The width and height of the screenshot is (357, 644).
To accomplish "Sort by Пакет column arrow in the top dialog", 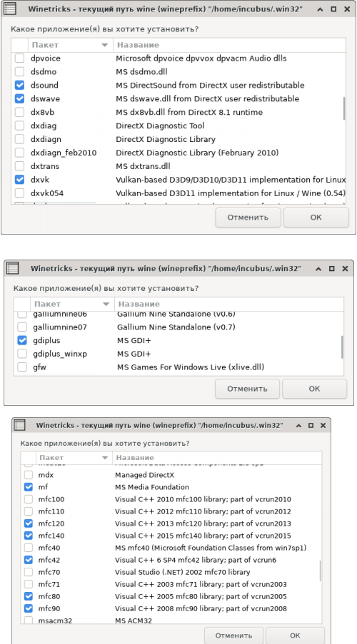I will tap(104, 45).
